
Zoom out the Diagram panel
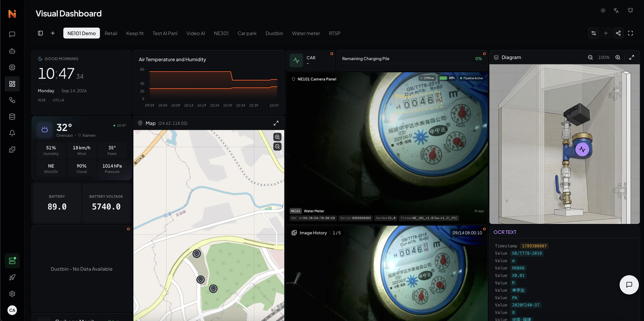point(590,57)
